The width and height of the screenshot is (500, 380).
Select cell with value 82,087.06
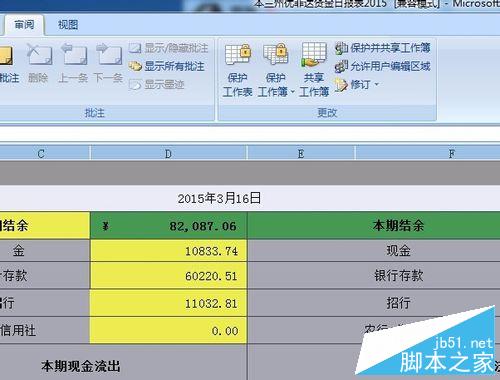click(x=168, y=226)
